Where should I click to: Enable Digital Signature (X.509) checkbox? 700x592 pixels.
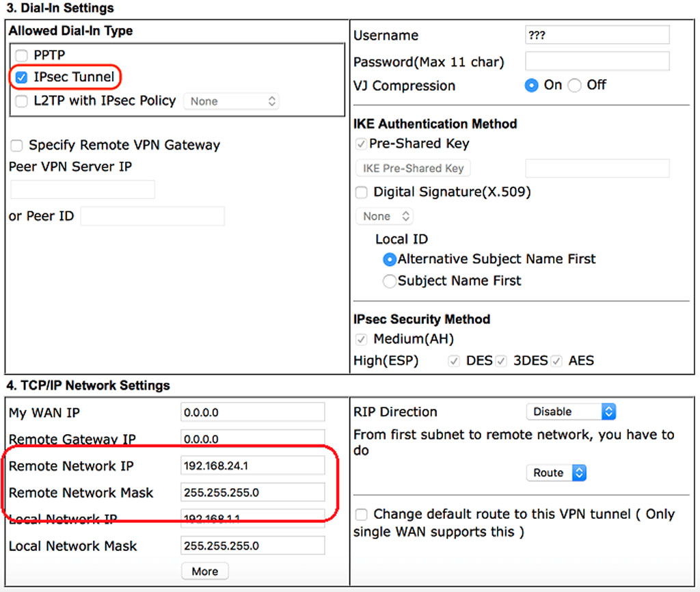362,192
